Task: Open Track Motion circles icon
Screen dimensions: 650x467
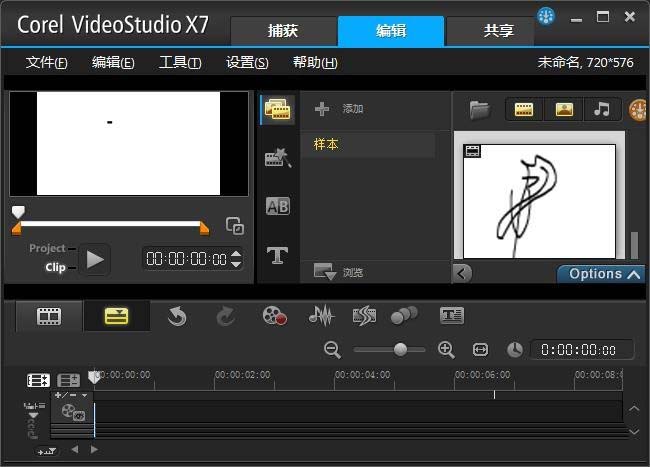Action: tap(404, 316)
